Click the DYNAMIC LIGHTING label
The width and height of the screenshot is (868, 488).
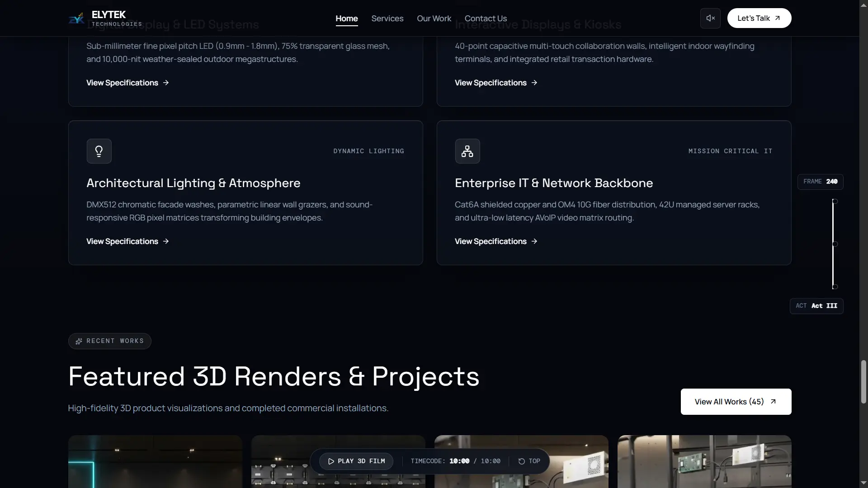(x=369, y=151)
